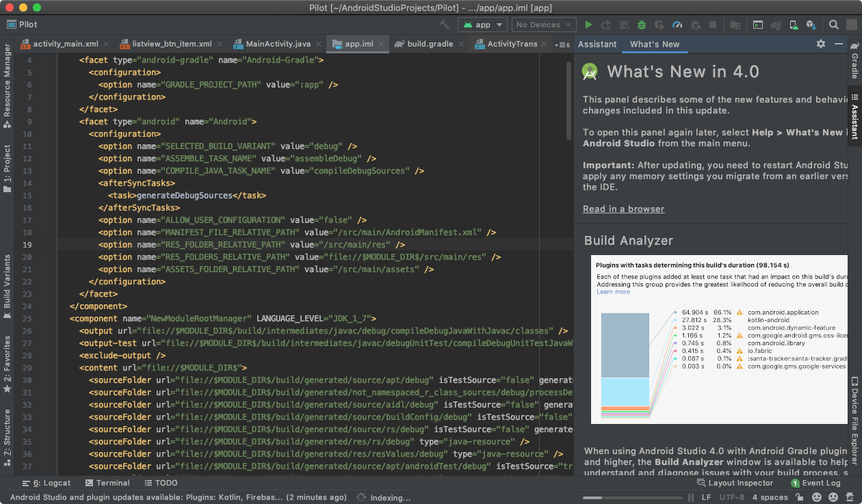Open the Device File Explorer side panel
Viewport: 862px width, 504px height.
(854, 421)
